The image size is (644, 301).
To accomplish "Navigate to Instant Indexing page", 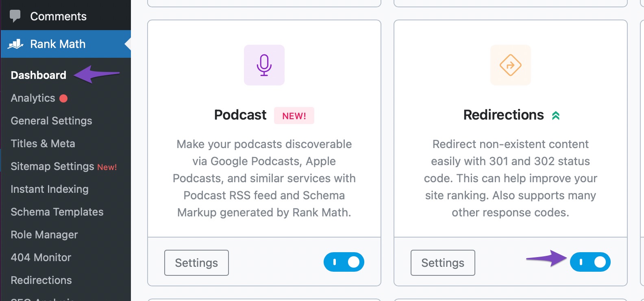I will pos(50,189).
